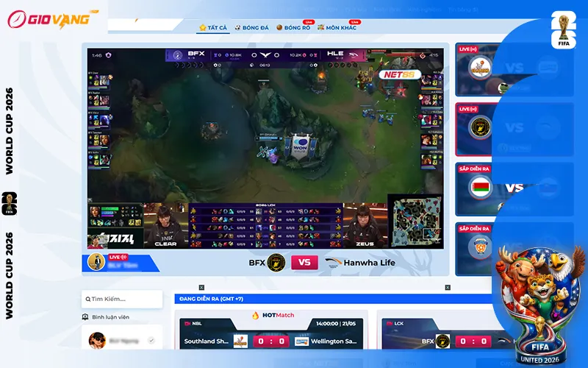Click the Southland Sharks team logo
The height and width of the screenshot is (368, 588).
(x=240, y=342)
